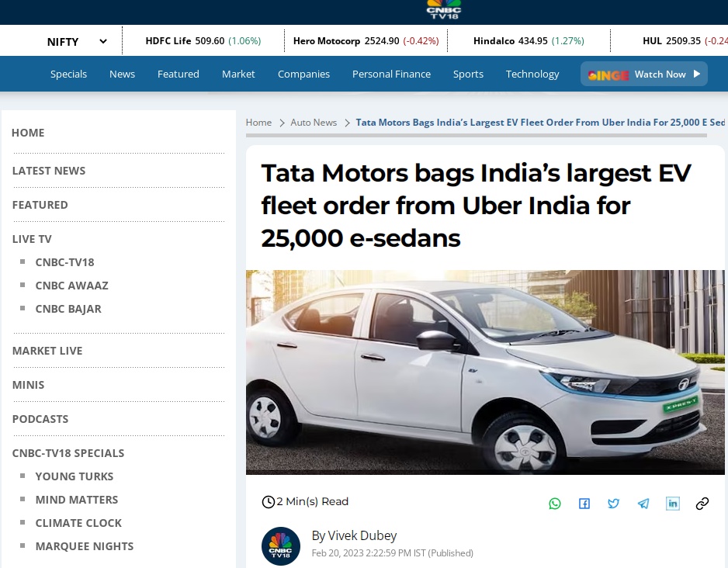The image size is (728, 568).
Task: Click the breadcrumb horizontal scrollbar
Action: pyautogui.click(x=477, y=136)
